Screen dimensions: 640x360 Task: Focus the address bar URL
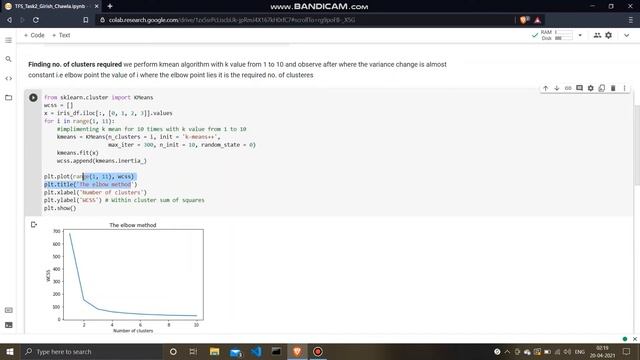coord(231,20)
